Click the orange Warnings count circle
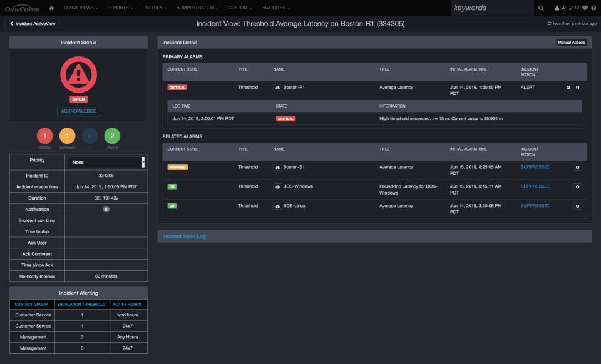Screen dimensions: 601x364 68,136
